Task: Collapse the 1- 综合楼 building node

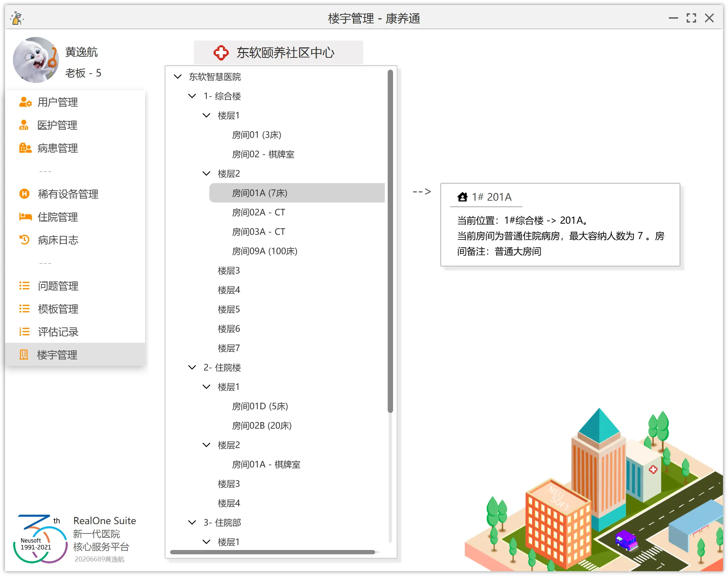Action: point(192,96)
